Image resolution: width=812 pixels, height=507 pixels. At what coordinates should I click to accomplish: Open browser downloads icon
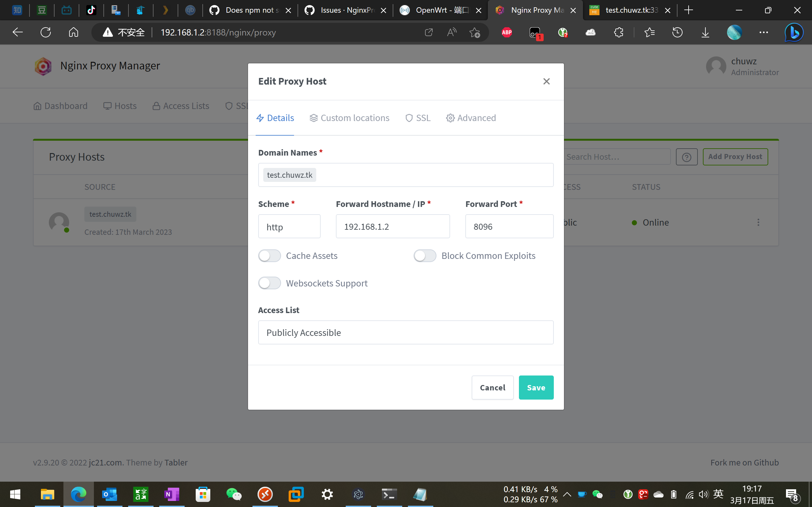pos(705,32)
